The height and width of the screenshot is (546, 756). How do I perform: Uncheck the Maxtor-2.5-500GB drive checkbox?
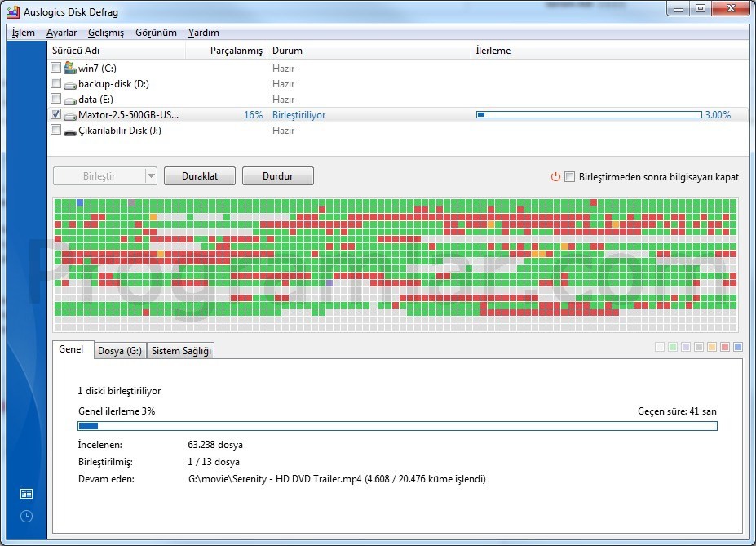tap(56, 114)
